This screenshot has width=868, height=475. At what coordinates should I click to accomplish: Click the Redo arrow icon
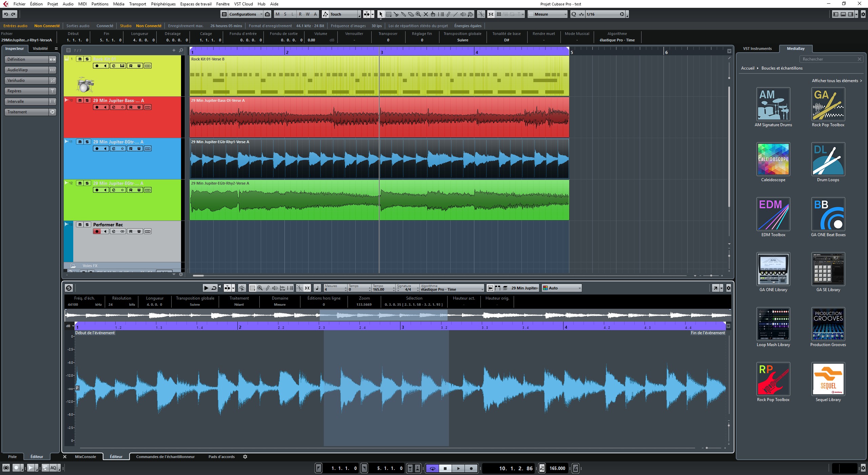(x=14, y=14)
